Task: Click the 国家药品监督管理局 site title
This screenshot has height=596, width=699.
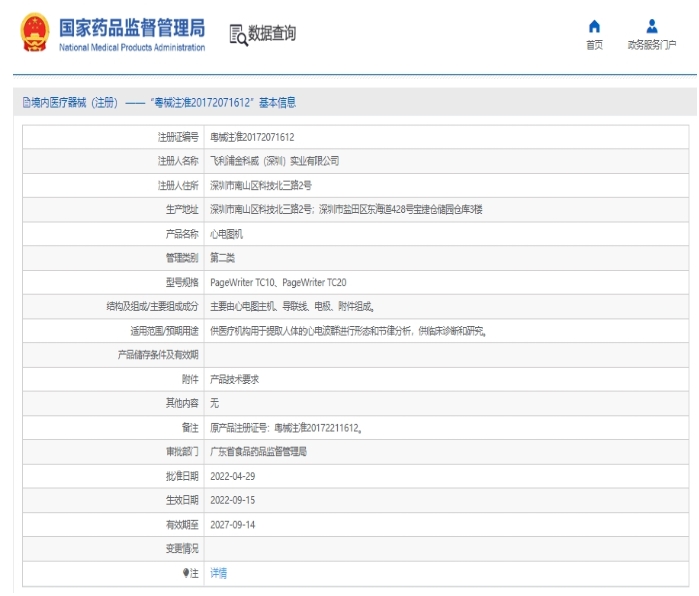Action: tap(132, 27)
